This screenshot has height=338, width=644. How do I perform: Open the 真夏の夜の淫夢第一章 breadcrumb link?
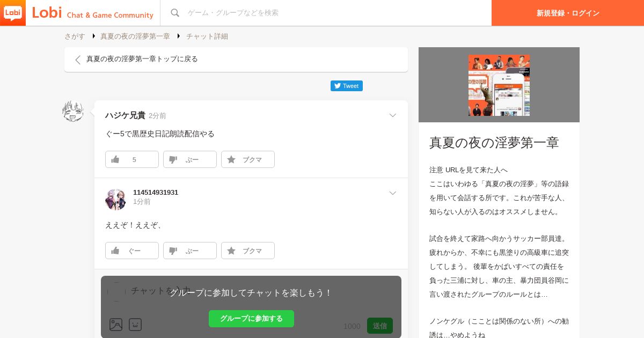click(x=135, y=36)
